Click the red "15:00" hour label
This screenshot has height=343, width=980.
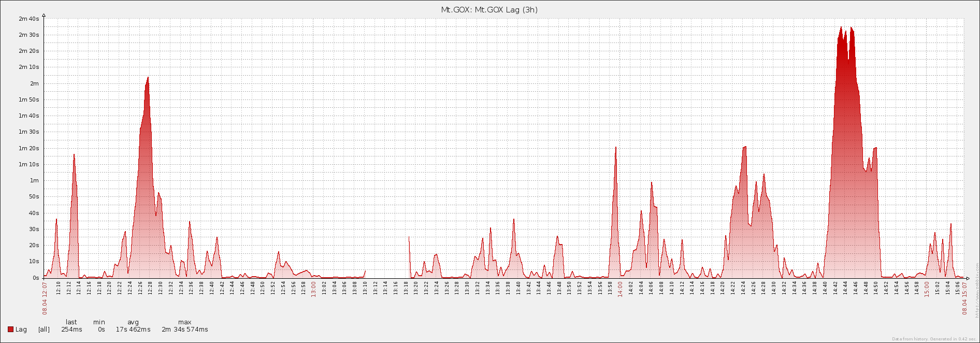pyautogui.click(x=927, y=289)
